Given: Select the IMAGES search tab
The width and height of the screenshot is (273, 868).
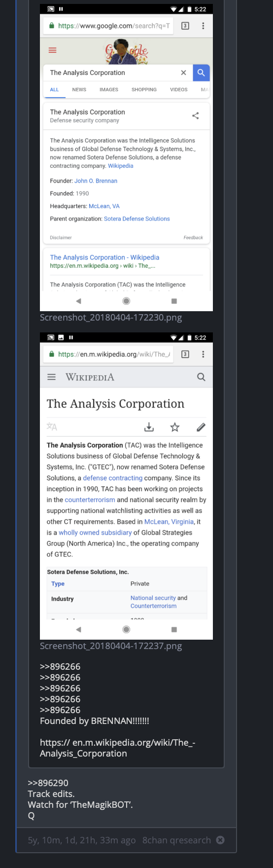Looking at the screenshot, I should pos(109,90).
